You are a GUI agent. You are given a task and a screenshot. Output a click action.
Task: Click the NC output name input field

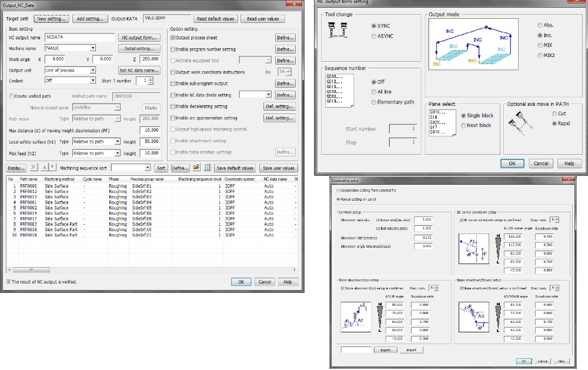78,38
